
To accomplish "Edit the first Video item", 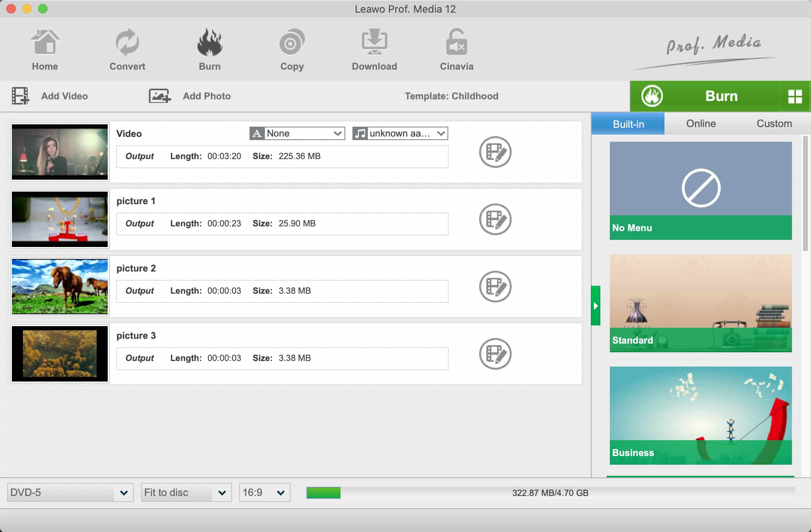I will [x=495, y=152].
